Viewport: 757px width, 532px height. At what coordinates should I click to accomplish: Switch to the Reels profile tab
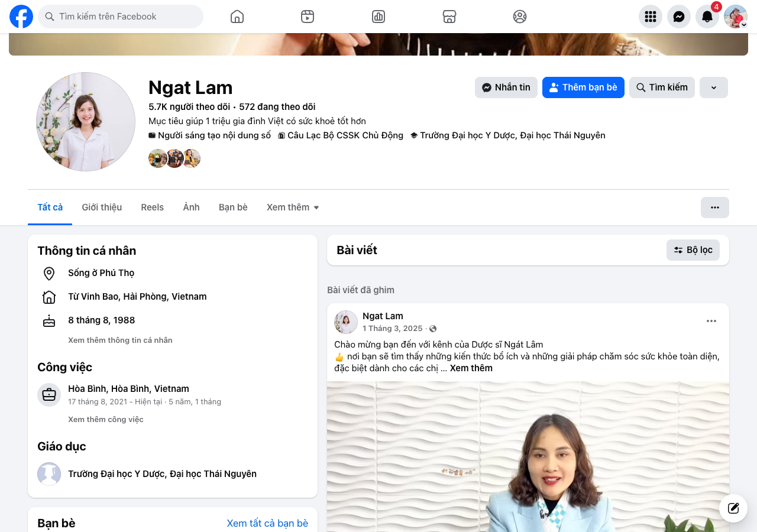[153, 207]
